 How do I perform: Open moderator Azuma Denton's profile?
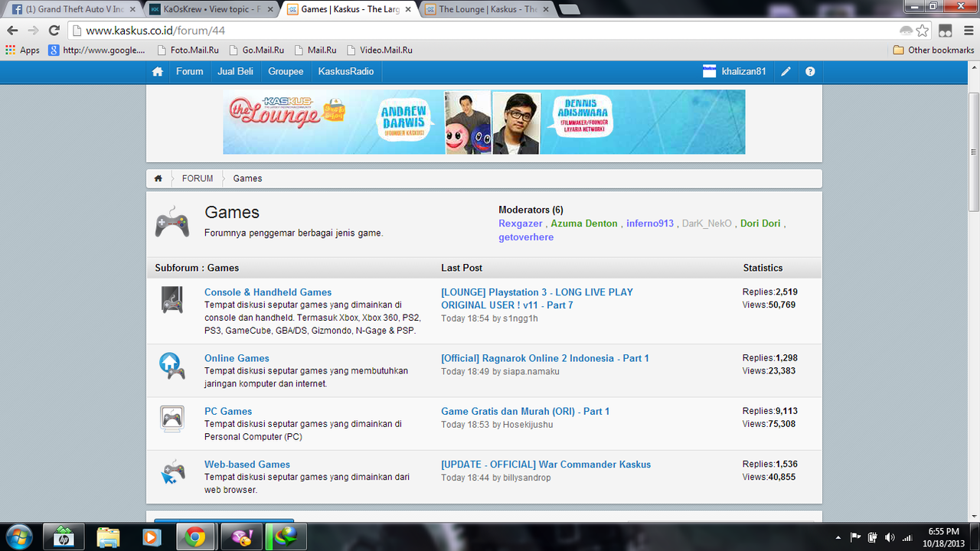[584, 223]
